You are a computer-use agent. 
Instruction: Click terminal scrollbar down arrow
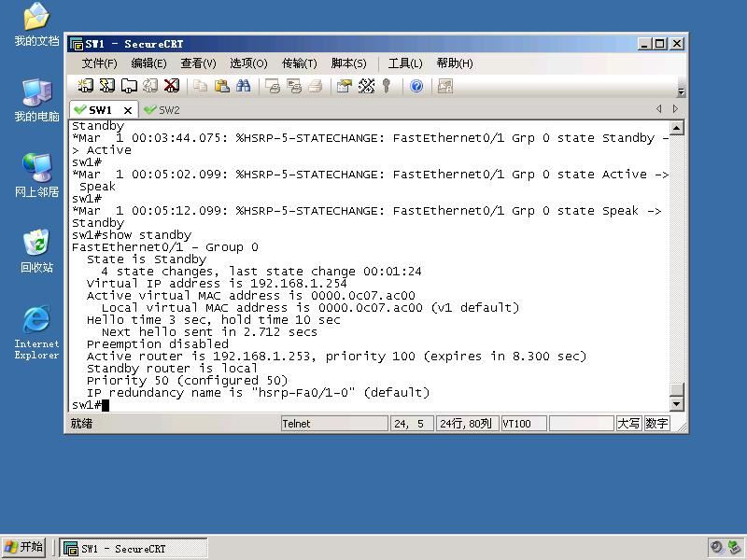click(x=677, y=404)
